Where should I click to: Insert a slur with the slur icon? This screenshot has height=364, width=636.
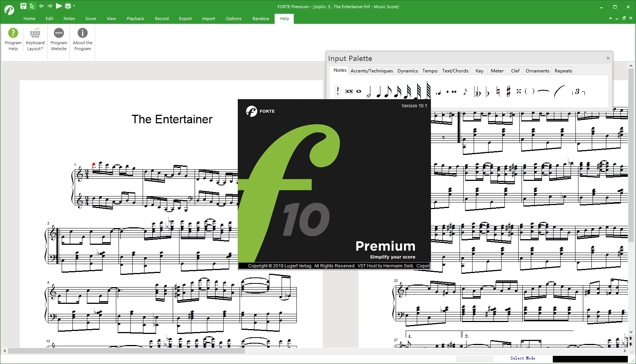(x=559, y=91)
